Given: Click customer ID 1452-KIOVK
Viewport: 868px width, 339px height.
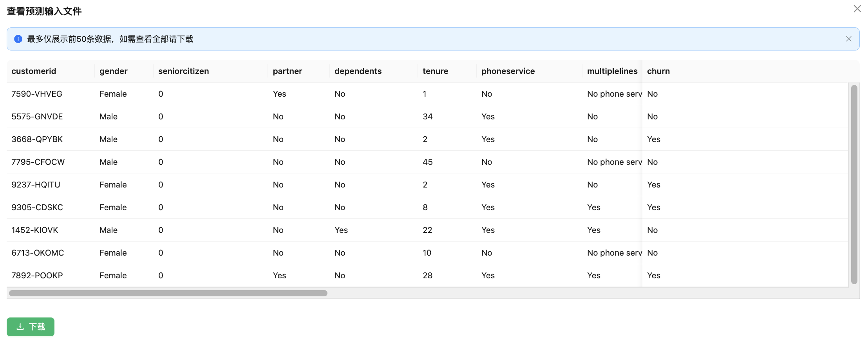Looking at the screenshot, I should (35, 230).
